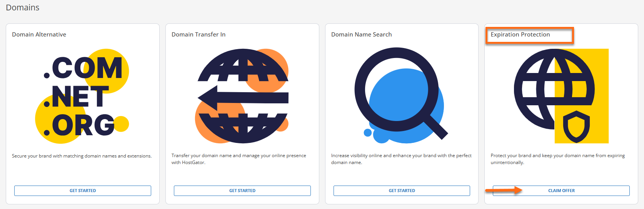644x209 pixels.
Task: Click the 'Transfer your domain name' description
Action: pyautogui.click(x=239, y=159)
